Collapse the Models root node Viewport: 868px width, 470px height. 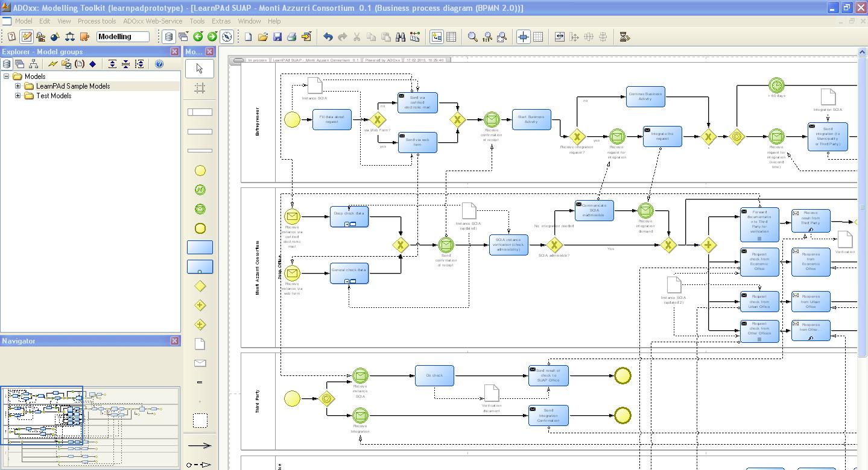pos(7,77)
